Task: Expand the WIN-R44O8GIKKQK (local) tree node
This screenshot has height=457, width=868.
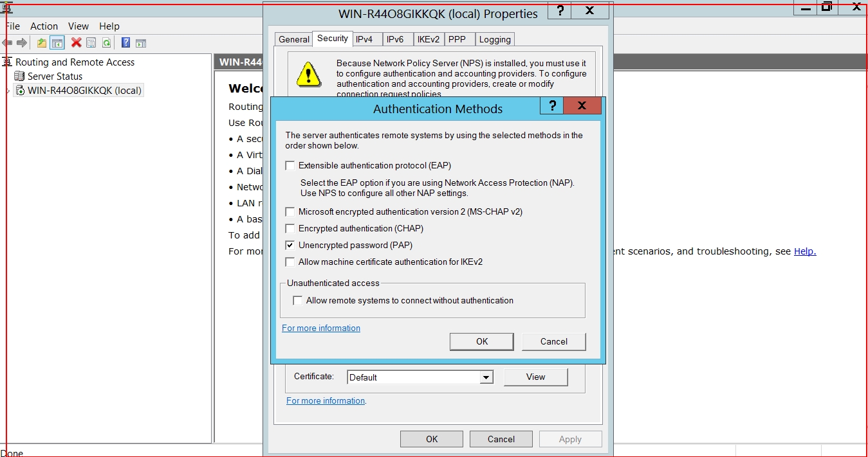Action: point(8,91)
